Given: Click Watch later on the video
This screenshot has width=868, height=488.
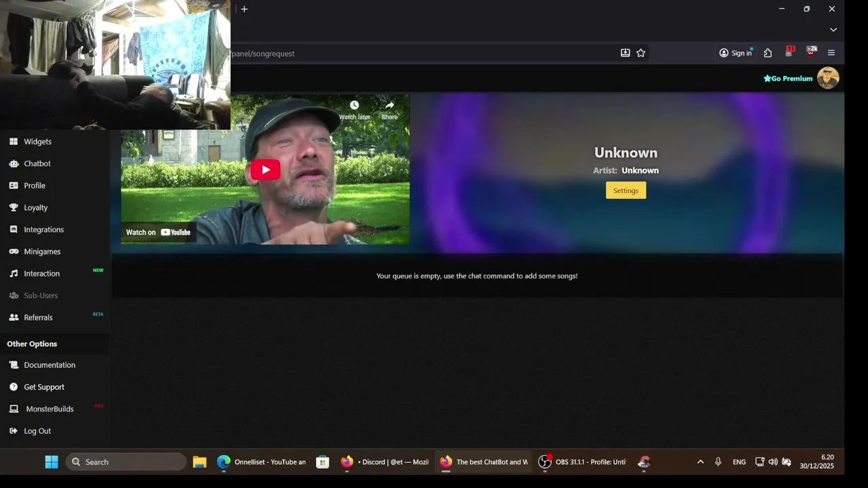Looking at the screenshot, I should coord(355,110).
